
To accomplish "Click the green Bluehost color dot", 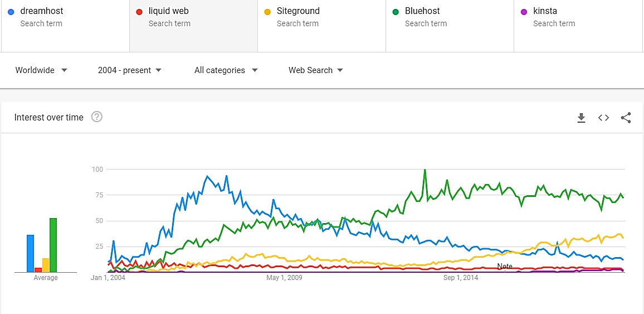I will (x=396, y=11).
